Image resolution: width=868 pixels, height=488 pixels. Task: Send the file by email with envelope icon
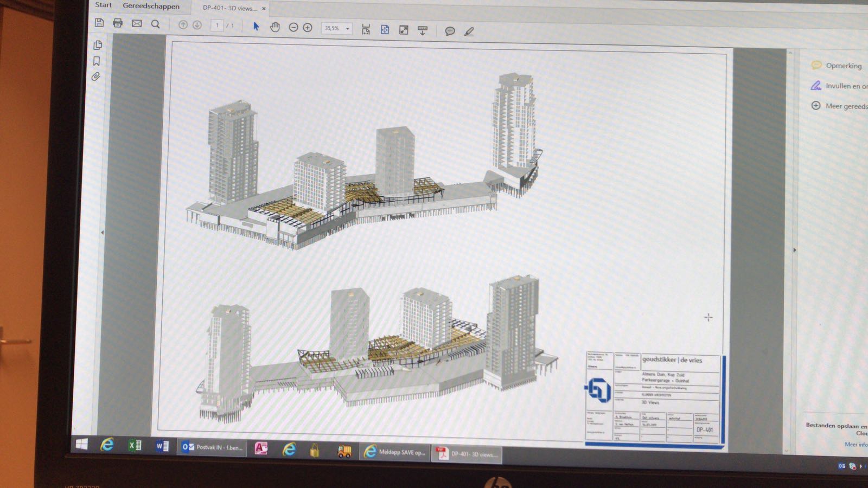[x=137, y=23]
